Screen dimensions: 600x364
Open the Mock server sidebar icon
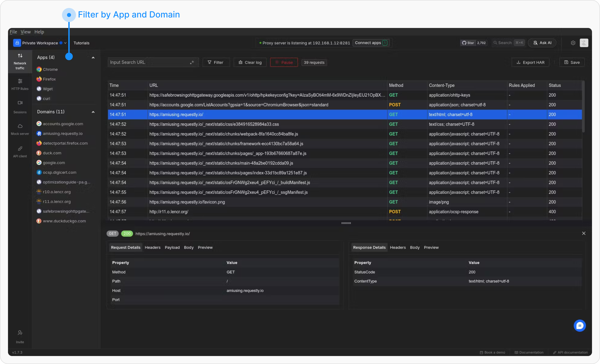pyautogui.click(x=20, y=129)
